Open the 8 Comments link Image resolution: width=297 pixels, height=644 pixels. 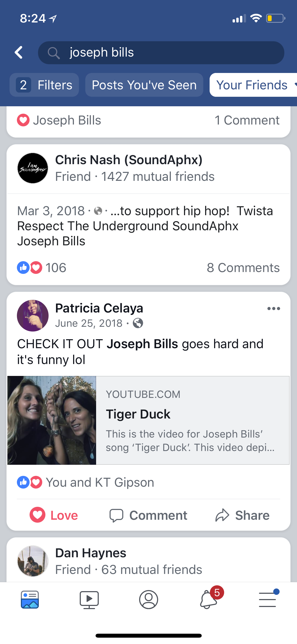pyautogui.click(x=243, y=268)
